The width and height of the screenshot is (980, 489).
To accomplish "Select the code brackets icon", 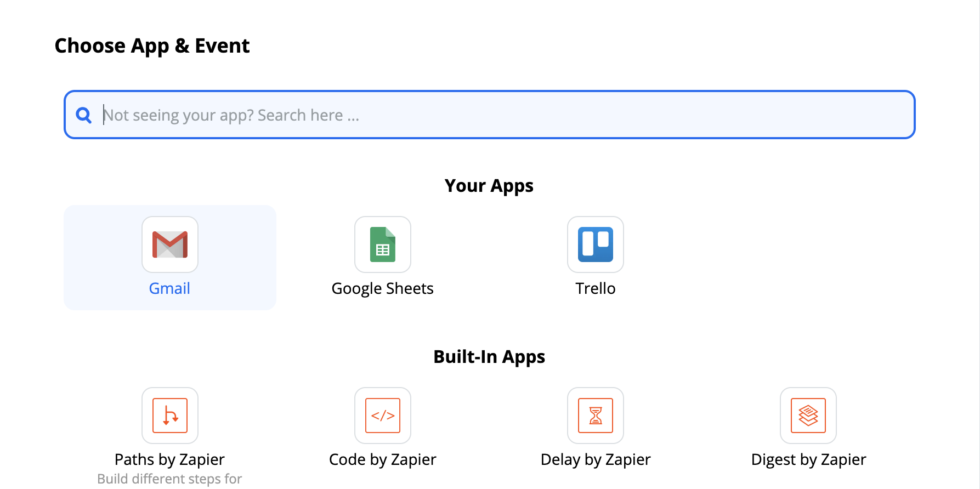I will [382, 416].
